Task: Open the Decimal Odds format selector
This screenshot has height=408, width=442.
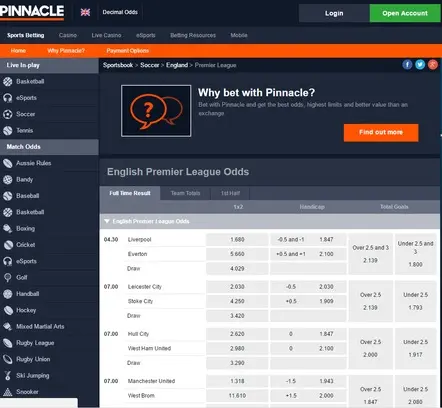Action: [120, 12]
